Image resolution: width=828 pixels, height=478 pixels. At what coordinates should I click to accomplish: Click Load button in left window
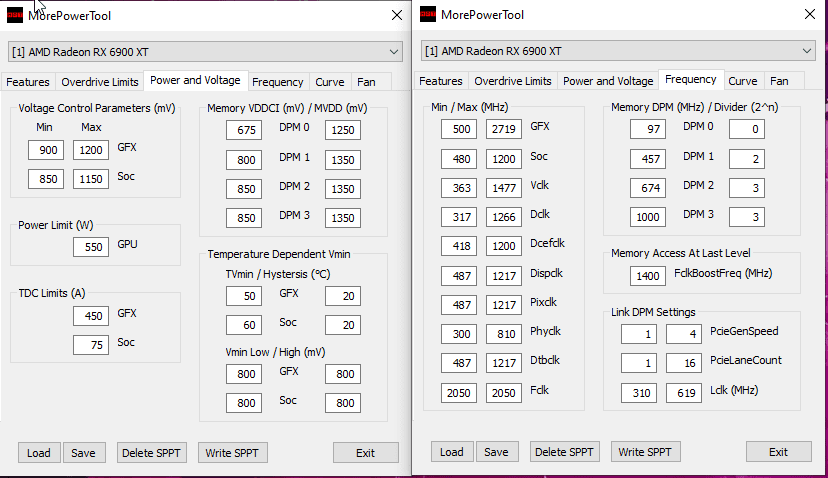pos(39,453)
